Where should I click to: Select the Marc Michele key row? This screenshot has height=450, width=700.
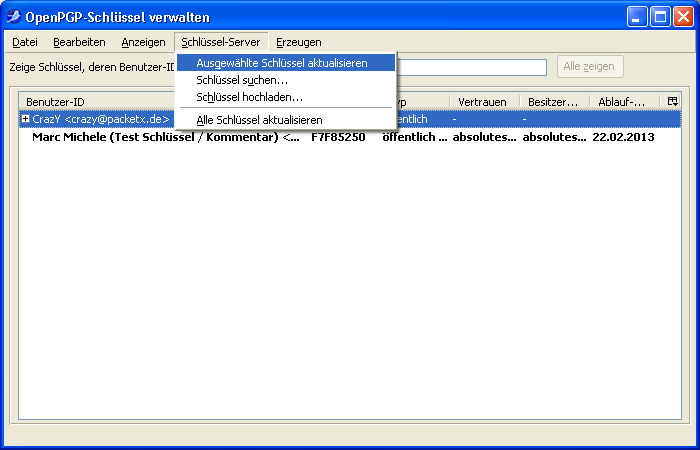(x=350, y=137)
